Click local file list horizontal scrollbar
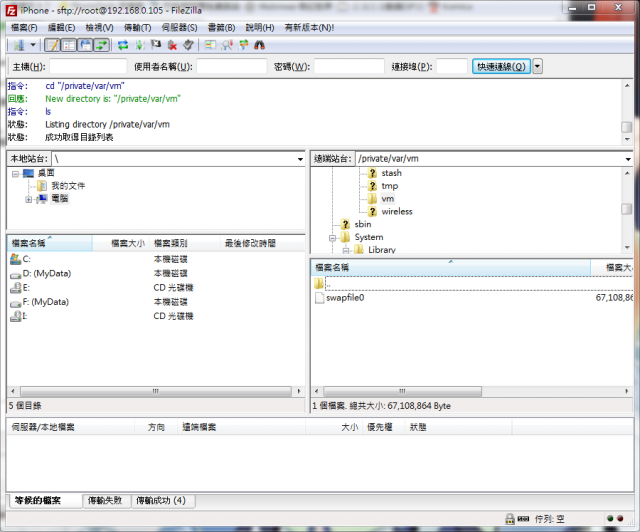This screenshot has width=640, height=532. coord(156,391)
